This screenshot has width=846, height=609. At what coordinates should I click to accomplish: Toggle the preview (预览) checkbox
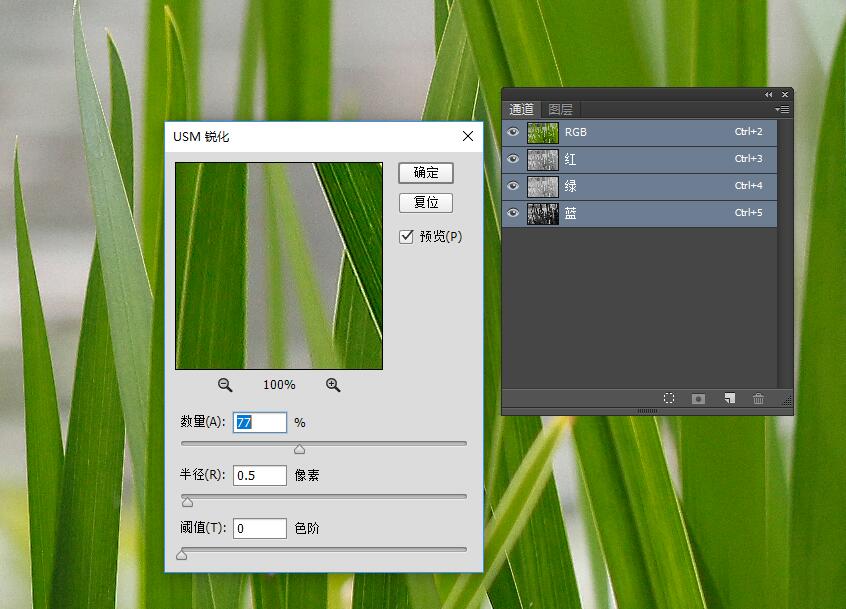[x=406, y=236]
